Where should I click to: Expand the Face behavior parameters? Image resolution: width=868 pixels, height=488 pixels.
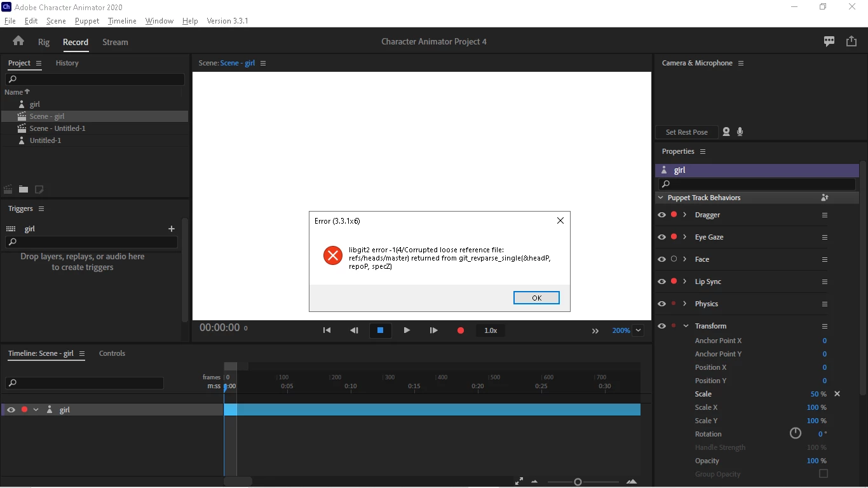[x=684, y=259]
